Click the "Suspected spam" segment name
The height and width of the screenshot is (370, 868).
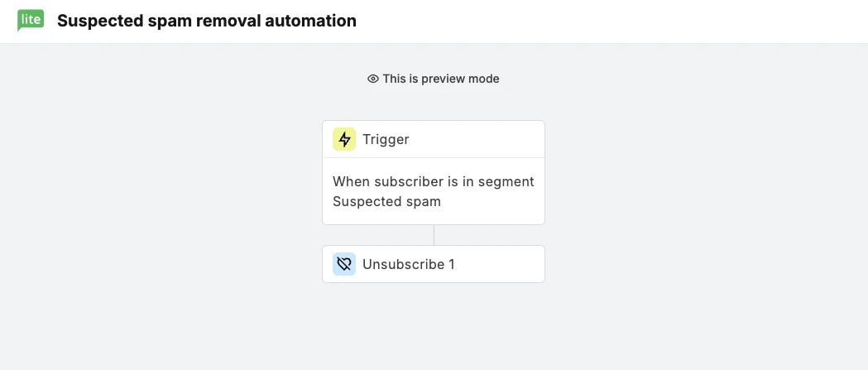[x=386, y=201]
